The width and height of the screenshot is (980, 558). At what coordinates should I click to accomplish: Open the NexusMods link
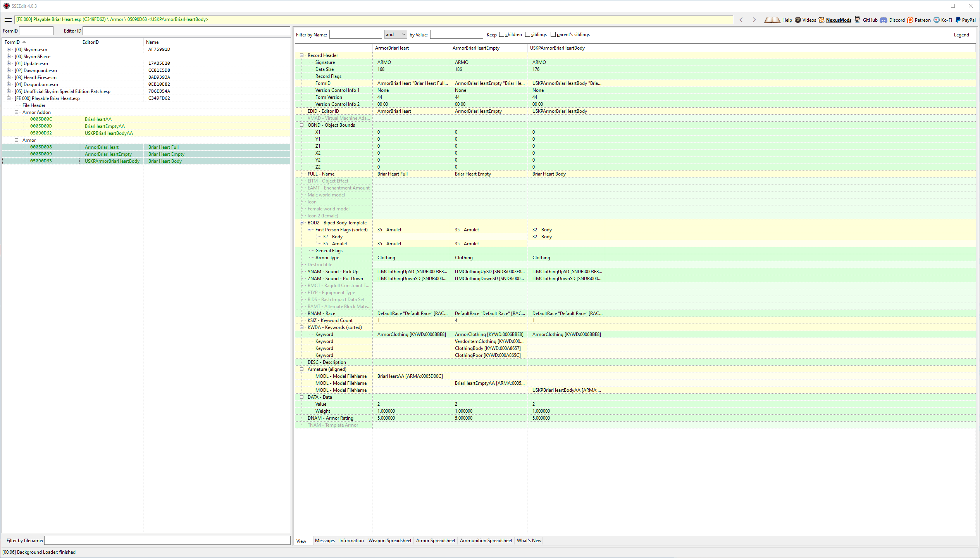[x=839, y=20]
